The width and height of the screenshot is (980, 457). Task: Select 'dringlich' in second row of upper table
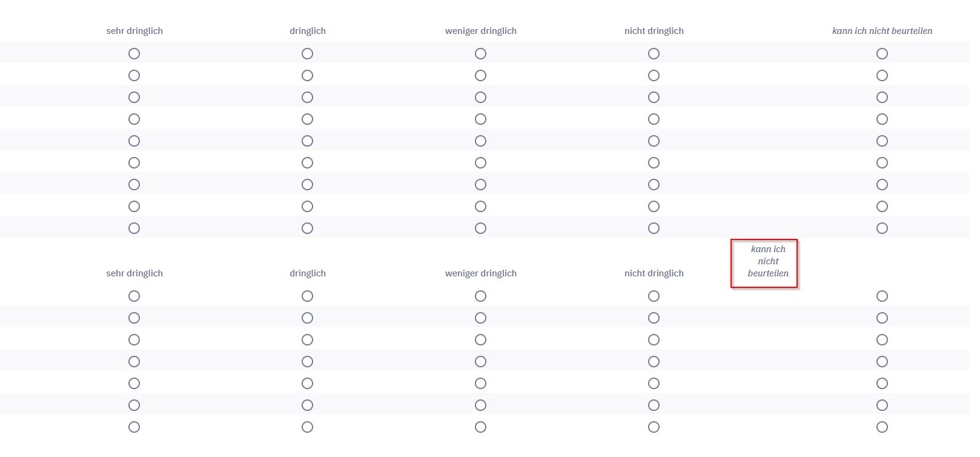[x=307, y=76]
